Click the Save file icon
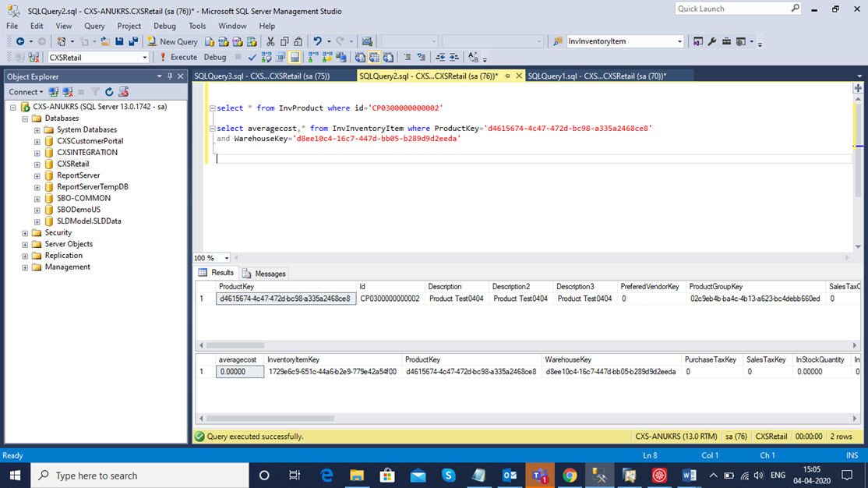The width and height of the screenshot is (868, 488). (119, 41)
